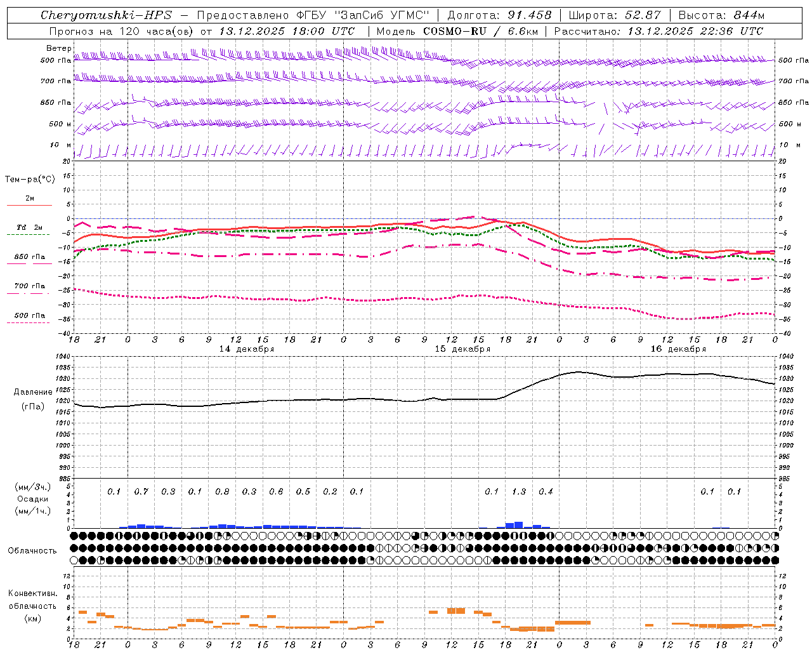Screen dimensions: 812x650
Task: Click the (мм/3ч.) precipitation unit label
Action: coord(33,487)
